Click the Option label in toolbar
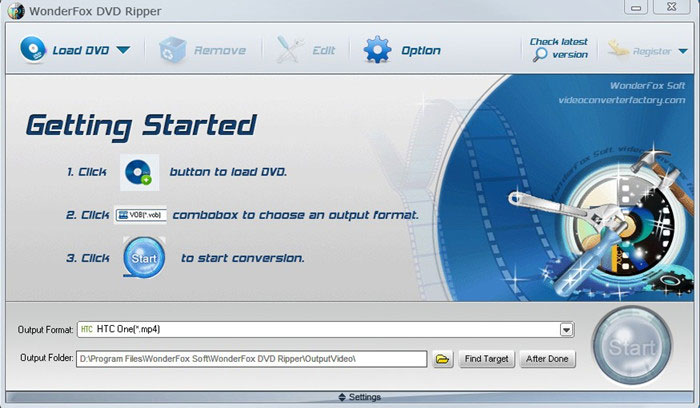 tap(421, 50)
